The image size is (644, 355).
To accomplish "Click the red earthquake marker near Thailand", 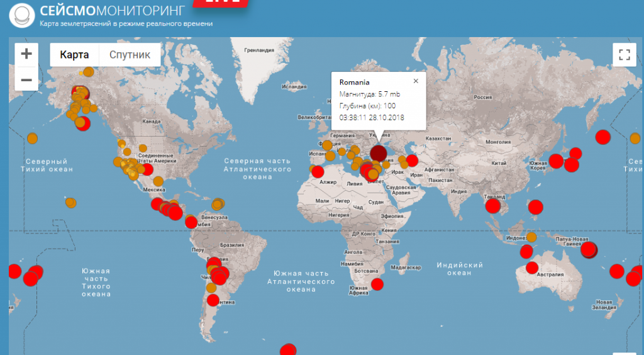I will [x=493, y=205].
